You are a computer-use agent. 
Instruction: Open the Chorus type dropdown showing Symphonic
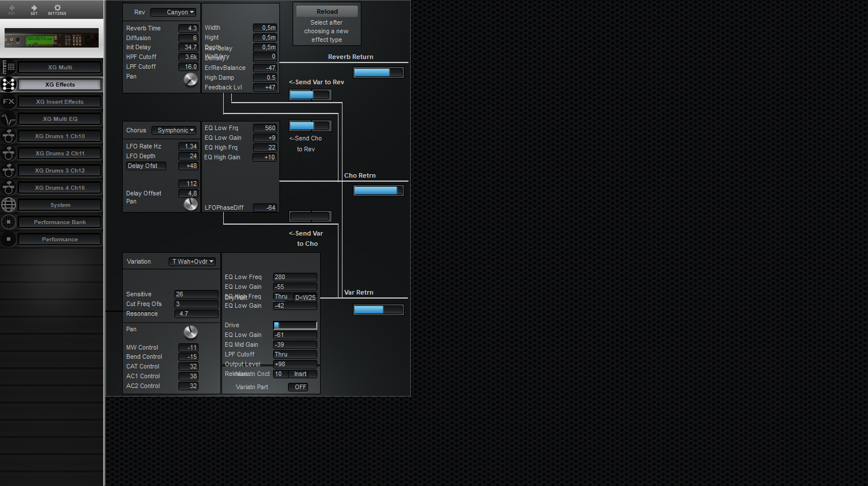[174, 131]
